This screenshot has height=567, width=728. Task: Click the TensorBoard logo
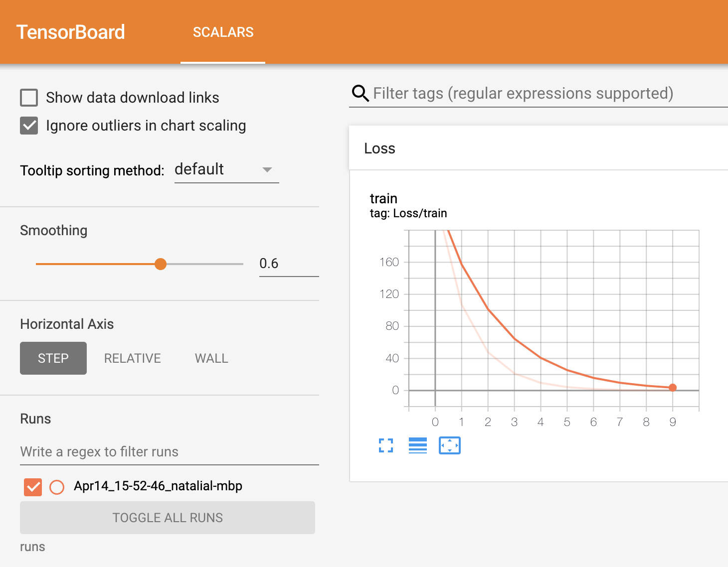(70, 31)
